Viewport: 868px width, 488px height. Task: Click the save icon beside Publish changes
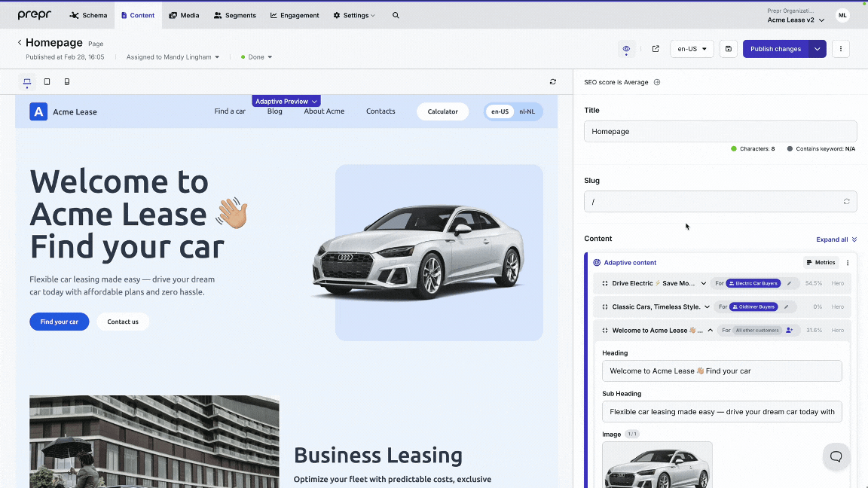(729, 49)
